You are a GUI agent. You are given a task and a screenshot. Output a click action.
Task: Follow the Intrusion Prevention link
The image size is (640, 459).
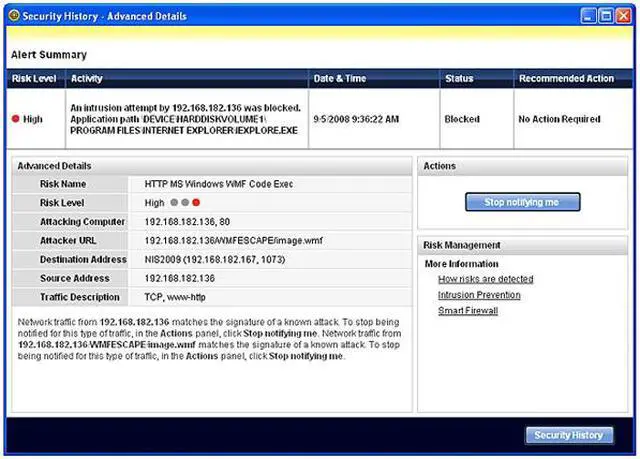click(x=479, y=295)
